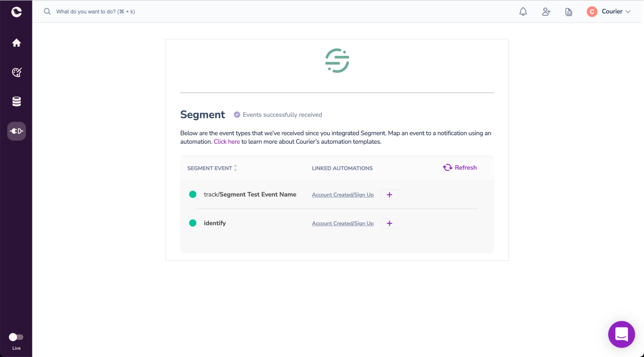The width and height of the screenshot is (644, 357).
Task: Click the invite user icon
Action: pos(546,12)
